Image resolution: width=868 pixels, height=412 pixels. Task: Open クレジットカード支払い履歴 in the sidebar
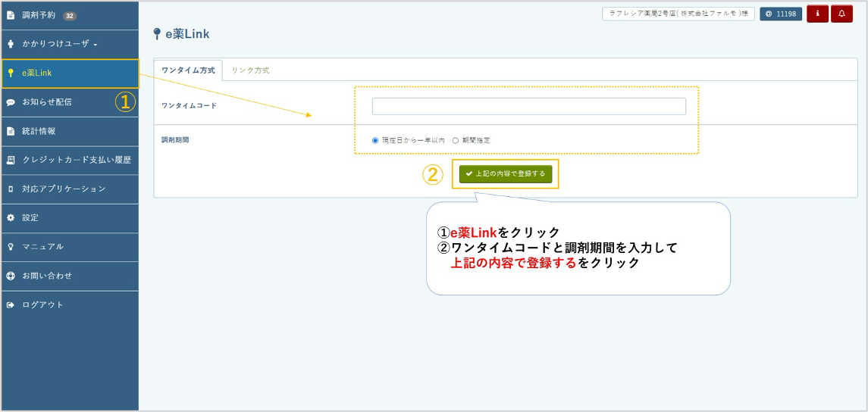[76, 160]
